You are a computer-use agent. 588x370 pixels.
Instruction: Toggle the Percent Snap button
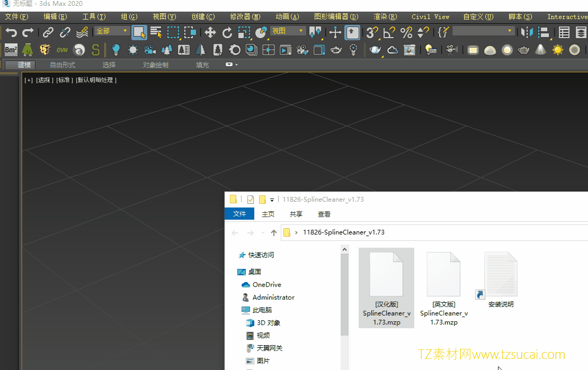(x=406, y=33)
